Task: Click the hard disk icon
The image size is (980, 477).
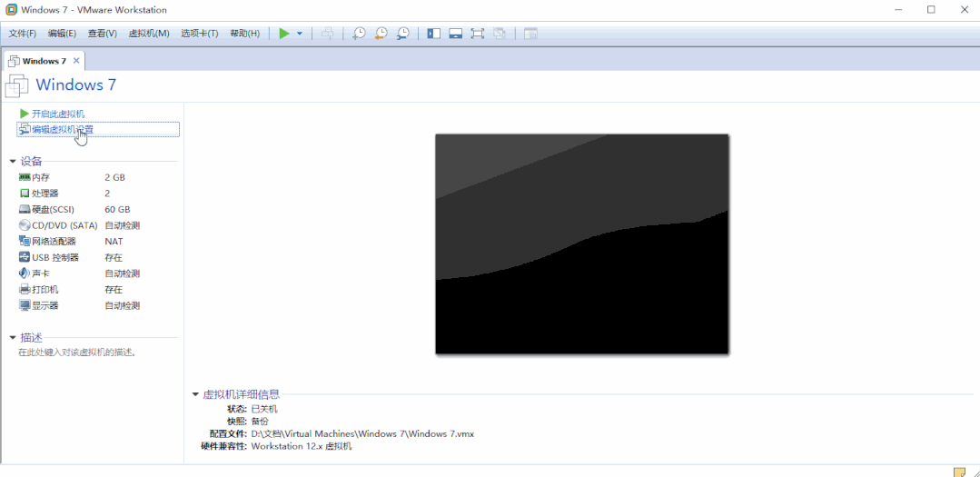Action: pyautogui.click(x=25, y=210)
